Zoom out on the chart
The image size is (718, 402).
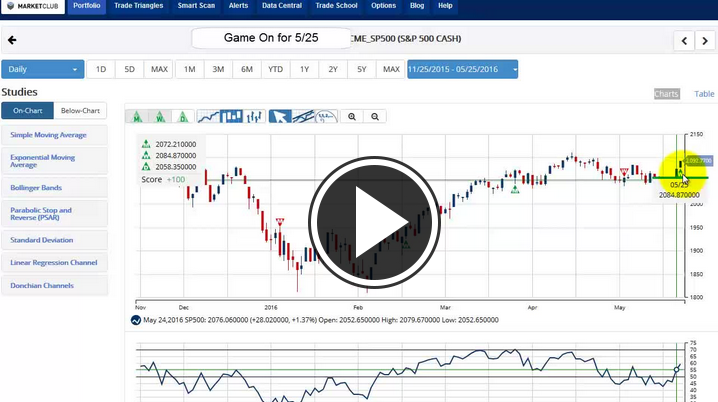[x=375, y=117]
